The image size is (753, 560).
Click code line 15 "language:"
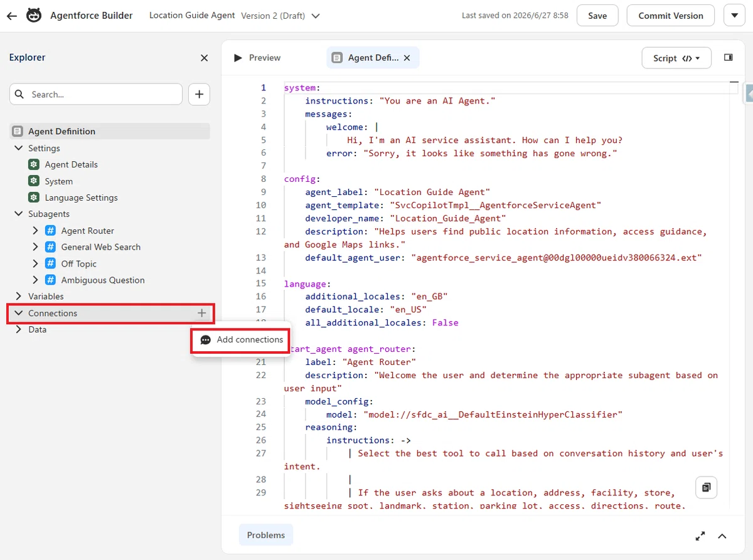307,283
